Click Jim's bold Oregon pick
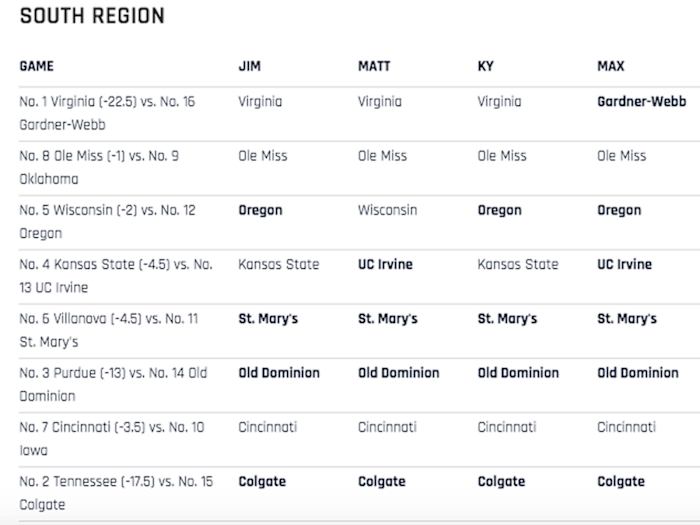Image resolution: width=700 pixels, height=525 pixels. (x=260, y=211)
